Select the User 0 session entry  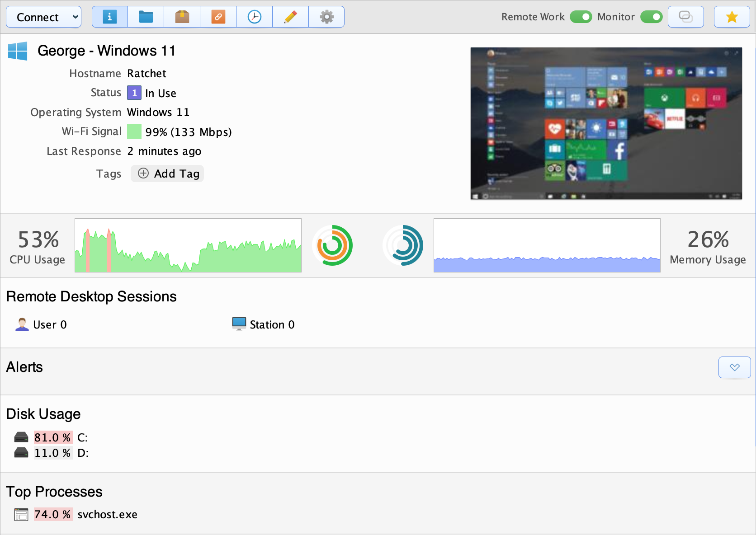41,324
